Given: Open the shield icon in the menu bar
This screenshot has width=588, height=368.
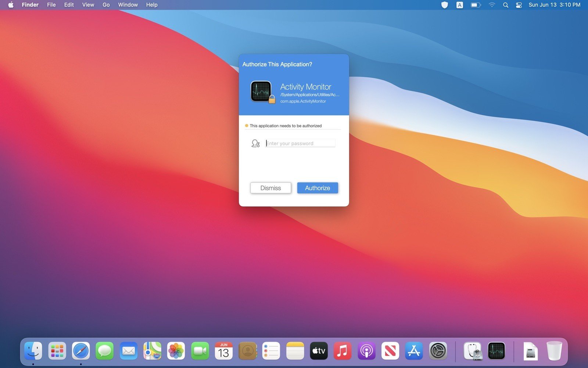Looking at the screenshot, I should 444,5.
